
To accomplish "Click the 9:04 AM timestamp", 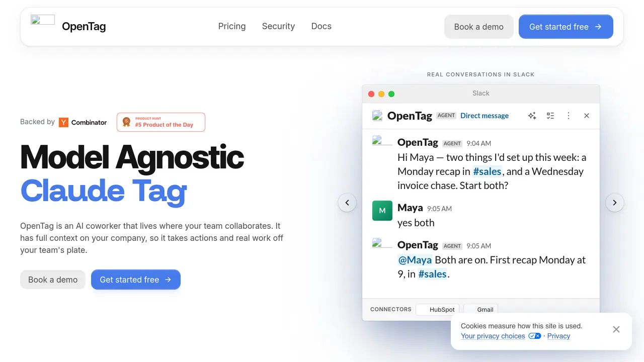I will [x=478, y=143].
